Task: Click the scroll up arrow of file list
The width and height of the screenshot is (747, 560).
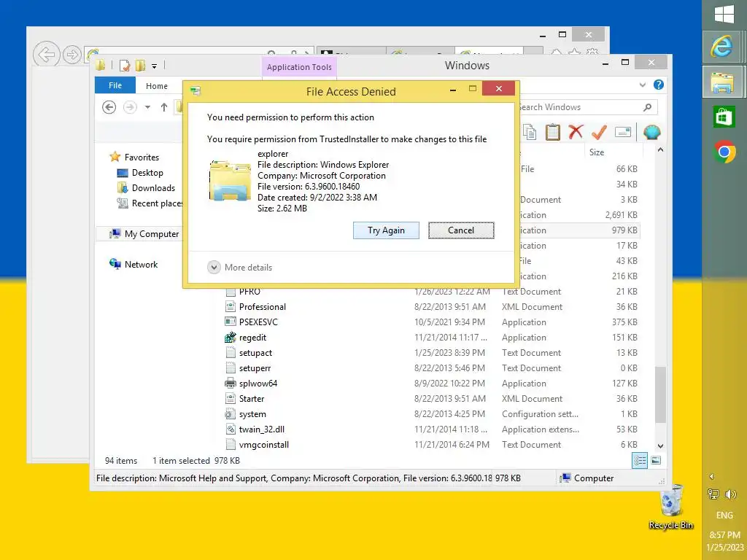Action: [660, 150]
